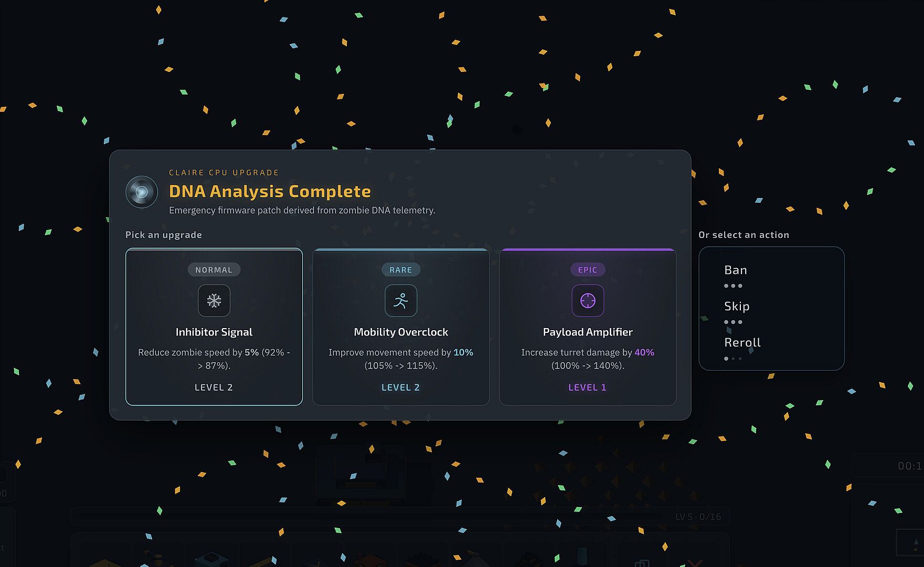This screenshot has height=567, width=924.
Task: Click the "DNA Analysis Complete" heading
Action: click(x=270, y=191)
